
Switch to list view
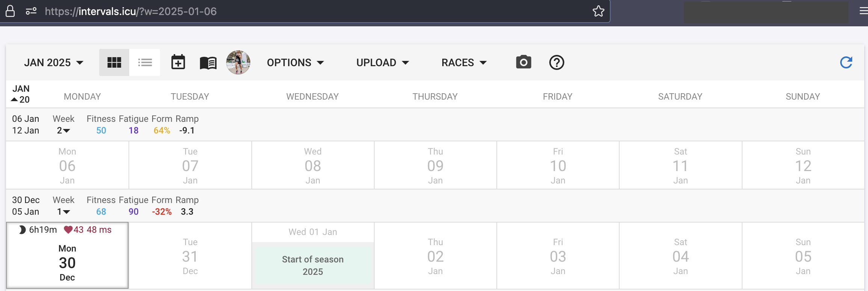(145, 62)
